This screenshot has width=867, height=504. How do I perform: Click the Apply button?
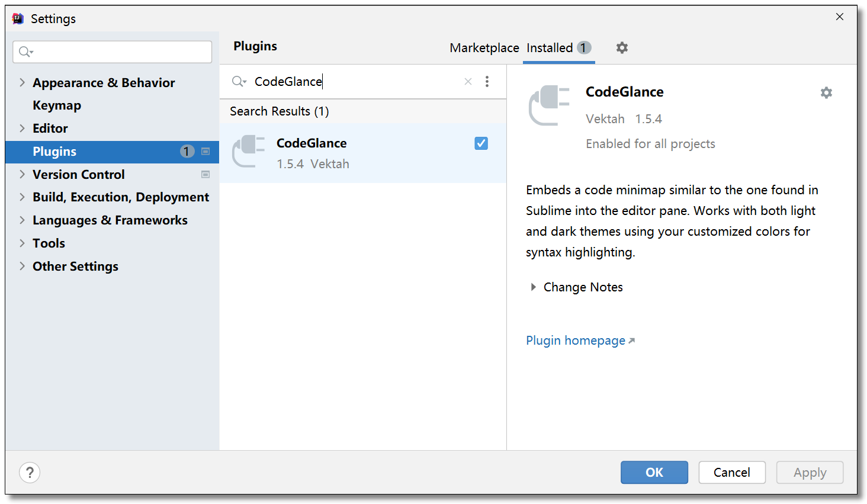pos(810,473)
